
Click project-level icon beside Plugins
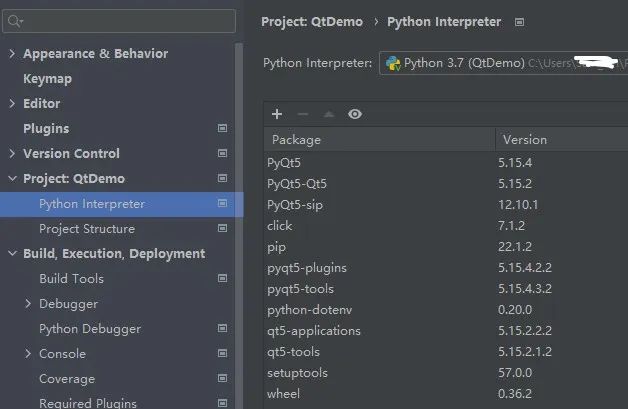pyautogui.click(x=222, y=129)
